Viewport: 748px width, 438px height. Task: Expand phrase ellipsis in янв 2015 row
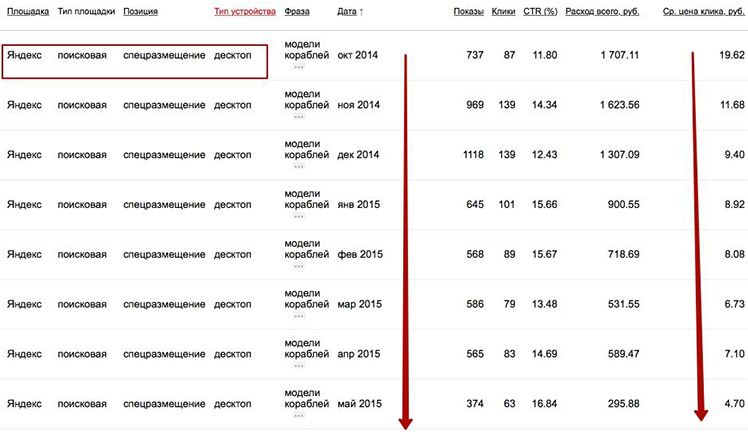(x=299, y=216)
